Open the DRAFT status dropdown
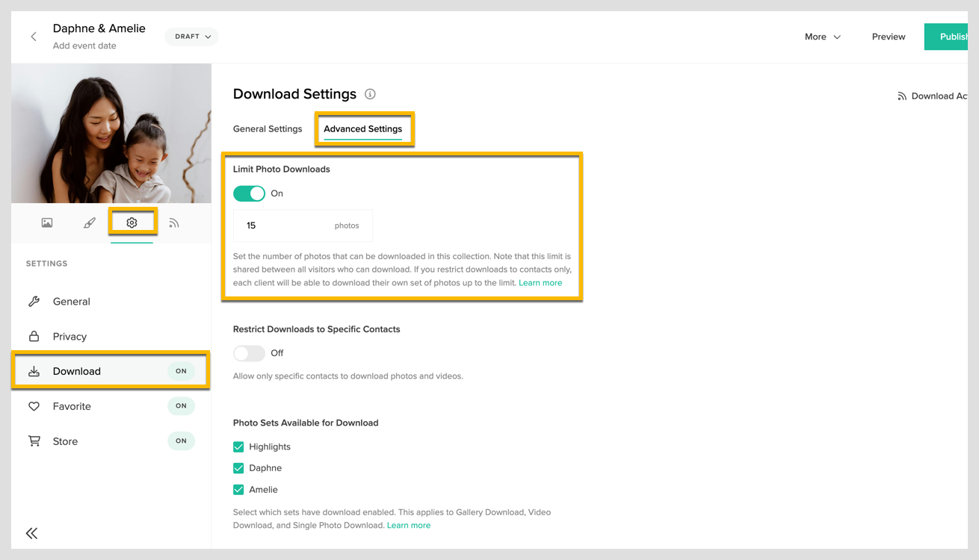Viewport: 979px width, 560px height. pos(191,36)
